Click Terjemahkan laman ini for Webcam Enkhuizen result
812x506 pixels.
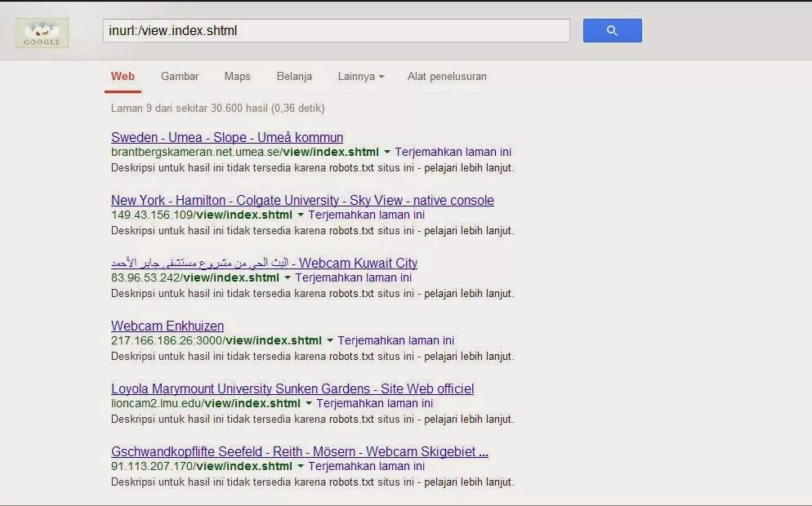point(396,340)
